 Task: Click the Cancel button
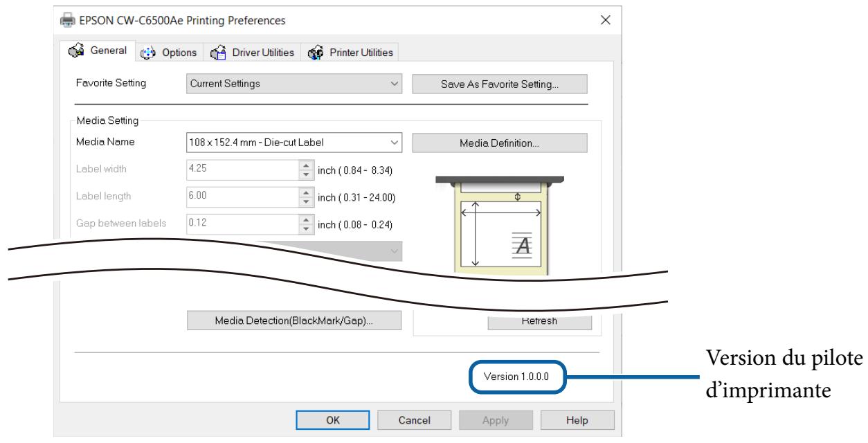[x=415, y=420]
